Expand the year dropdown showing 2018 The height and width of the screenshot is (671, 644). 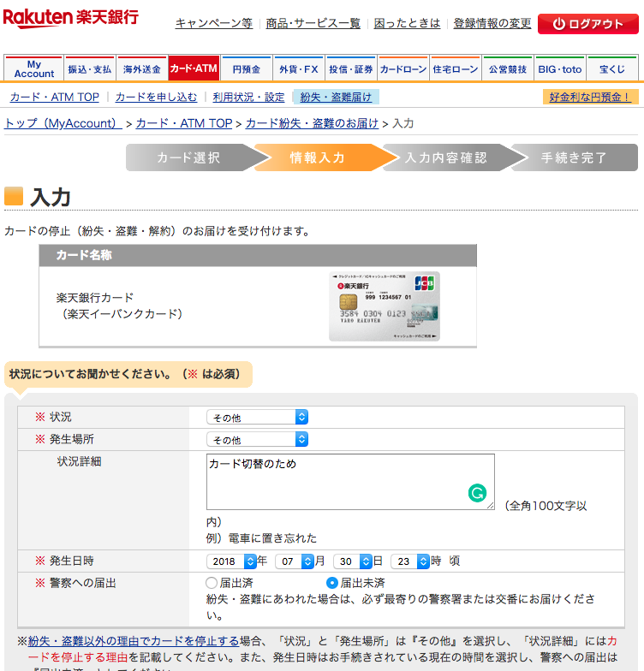pos(231,561)
